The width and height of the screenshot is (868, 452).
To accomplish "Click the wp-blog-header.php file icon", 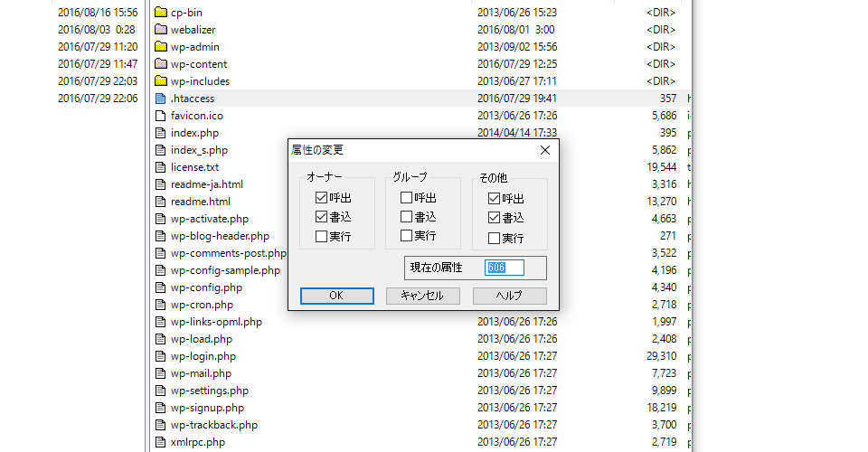I will 161,236.
